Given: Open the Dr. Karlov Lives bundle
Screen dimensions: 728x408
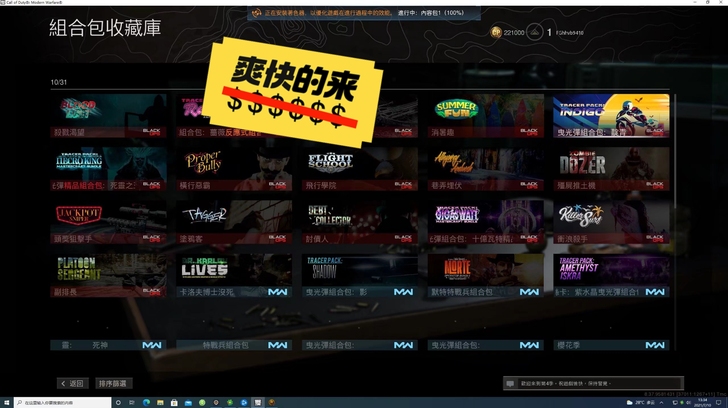Looking at the screenshot, I should click(x=234, y=276).
